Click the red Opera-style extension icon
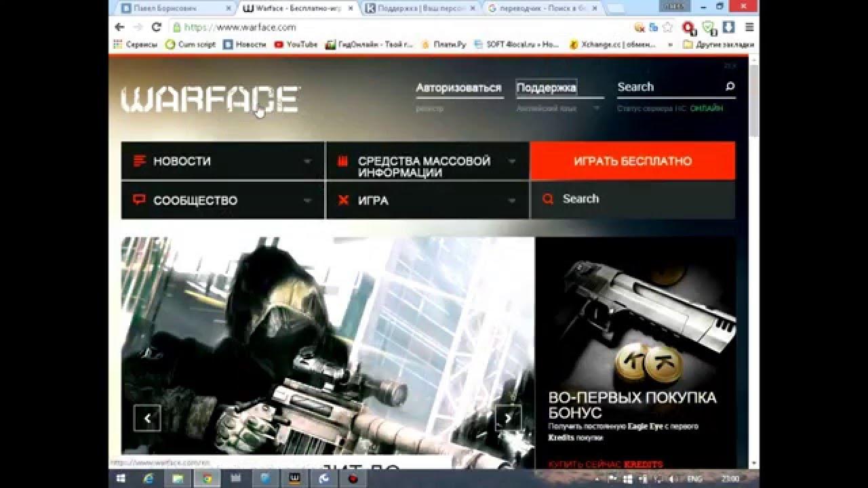Viewport: 868px width, 488px height. coord(689,27)
